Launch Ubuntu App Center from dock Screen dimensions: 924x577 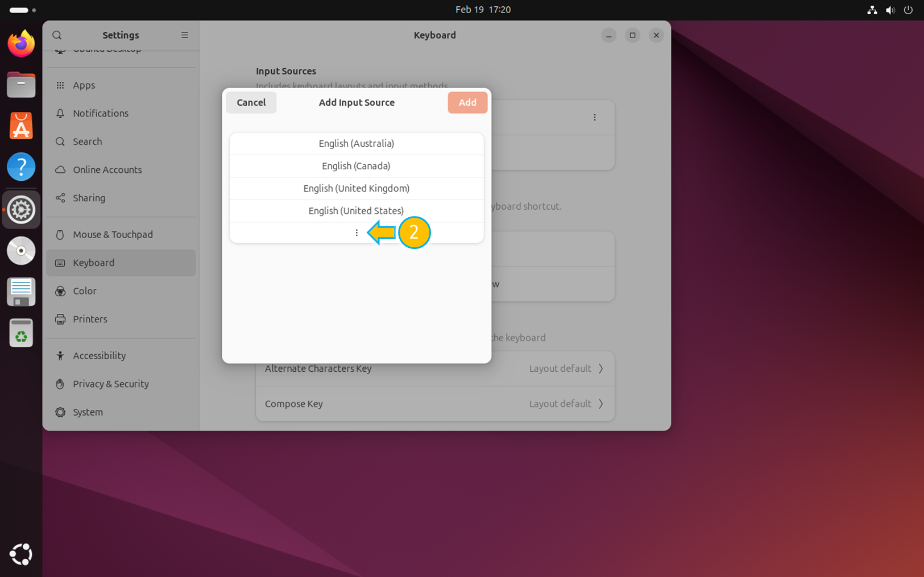tap(21, 126)
